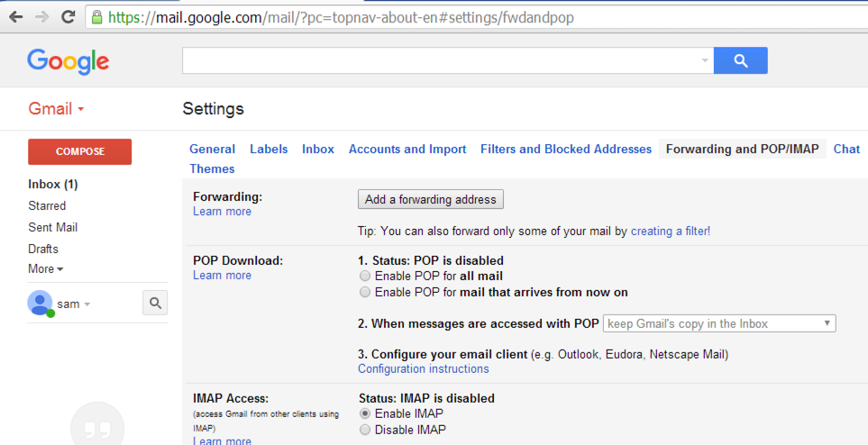Switch to the Filters and Blocked Addresses tab
The image size is (868, 445).
565,149
